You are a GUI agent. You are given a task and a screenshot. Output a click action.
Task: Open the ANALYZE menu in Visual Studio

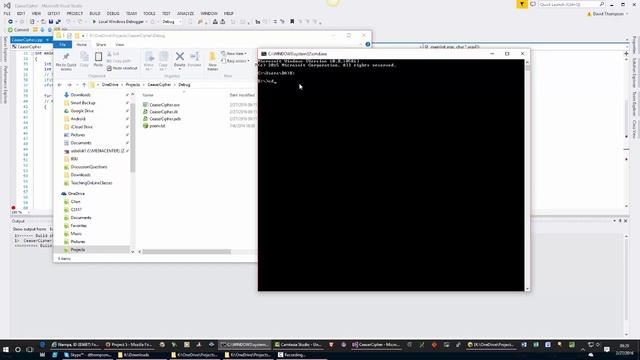[185, 13]
